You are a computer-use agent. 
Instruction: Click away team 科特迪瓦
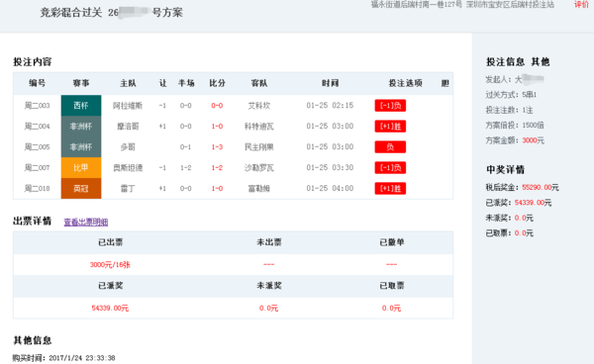tap(259, 127)
